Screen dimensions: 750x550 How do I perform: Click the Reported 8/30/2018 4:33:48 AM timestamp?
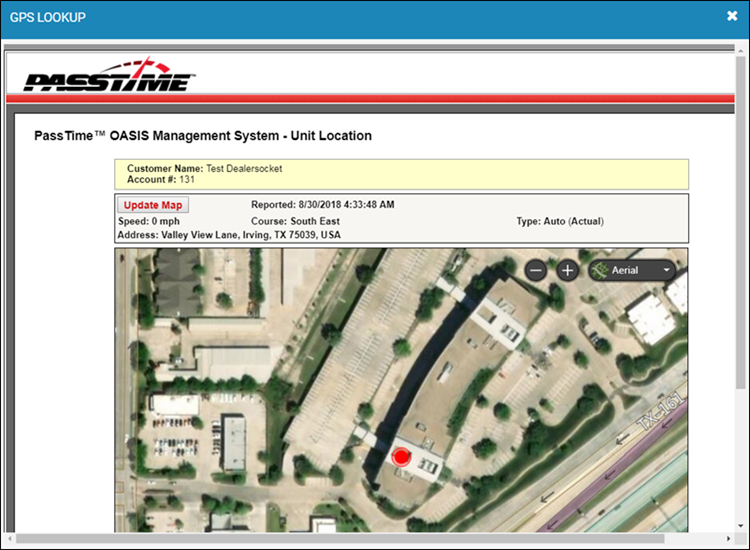323,205
